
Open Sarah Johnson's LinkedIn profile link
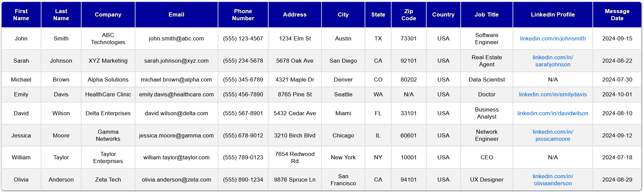click(x=552, y=61)
